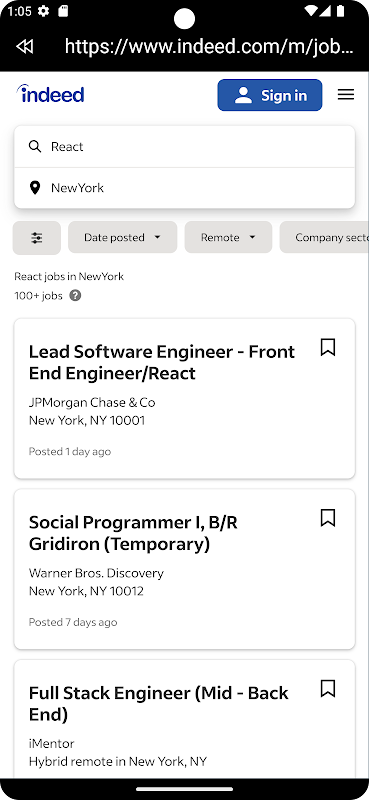Bookmark the Social Programmer I job
The height and width of the screenshot is (800, 369).
(x=328, y=518)
